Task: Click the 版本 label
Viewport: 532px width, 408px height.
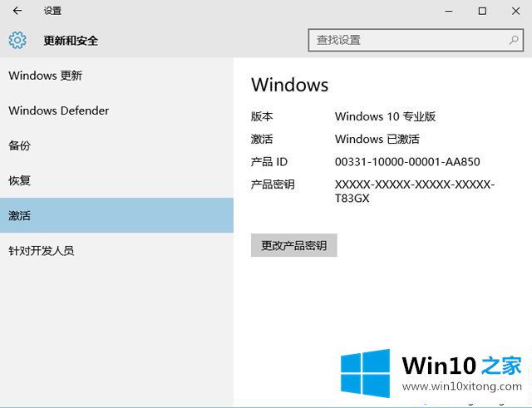Action: pos(262,116)
